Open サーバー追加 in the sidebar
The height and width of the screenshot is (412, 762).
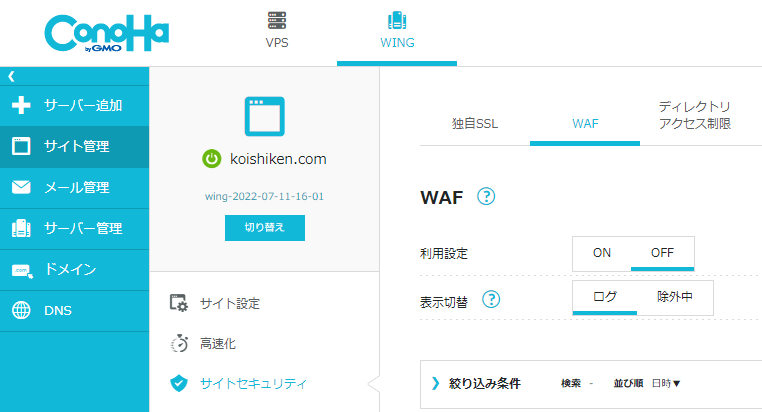click(74, 105)
